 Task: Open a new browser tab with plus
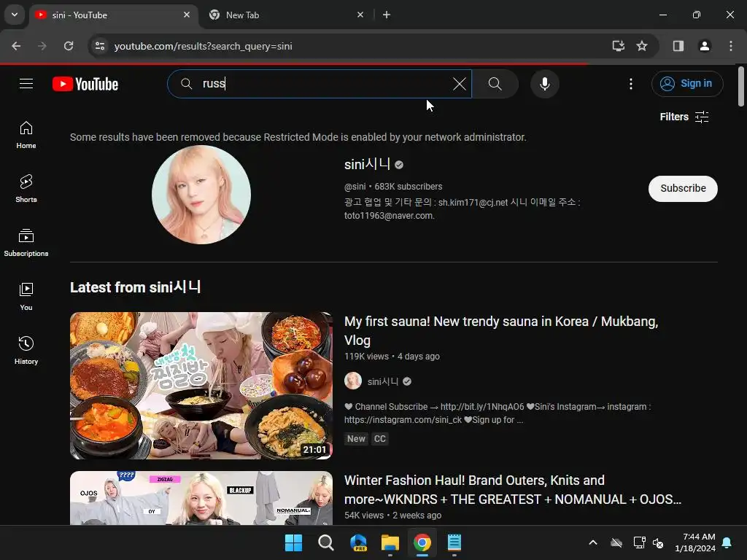[x=387, y=15]
